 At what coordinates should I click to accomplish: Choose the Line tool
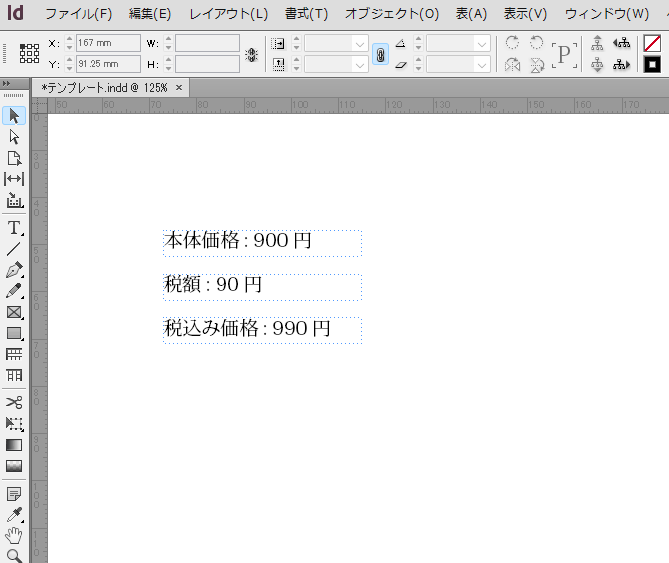[14, 248]
